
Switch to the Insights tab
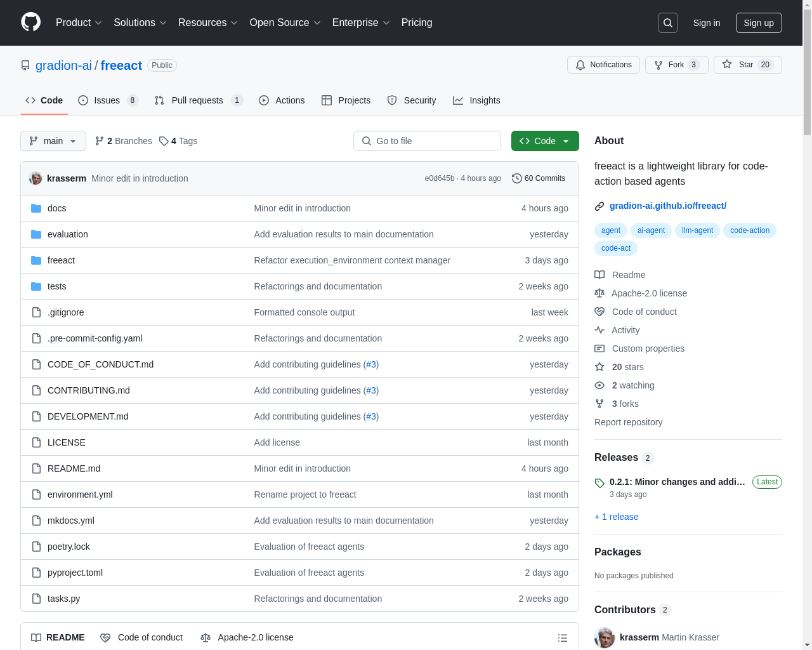pos(476,100)
